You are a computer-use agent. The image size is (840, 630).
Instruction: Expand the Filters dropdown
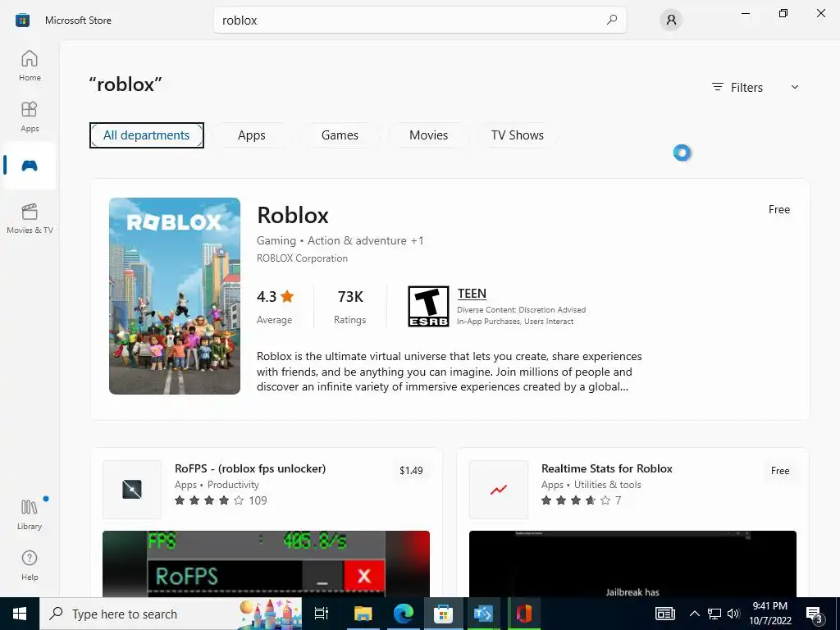(755, 87)
